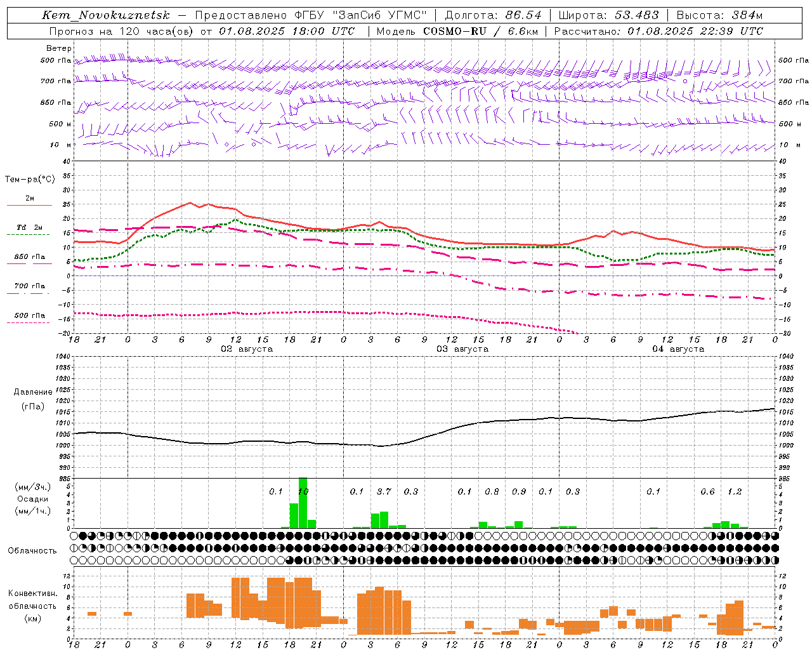Click the latitude value Широта: 53.483

609,15
